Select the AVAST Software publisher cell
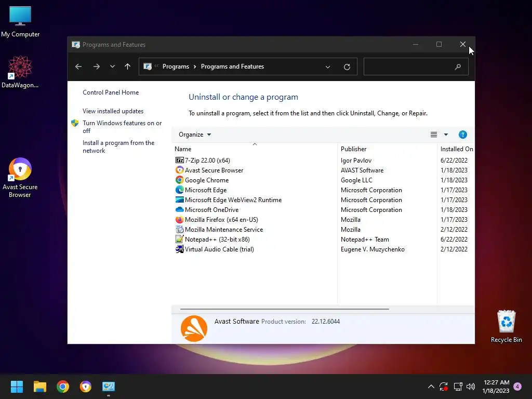The height and width of the screenshot is (399, 532). coord(362,170)
